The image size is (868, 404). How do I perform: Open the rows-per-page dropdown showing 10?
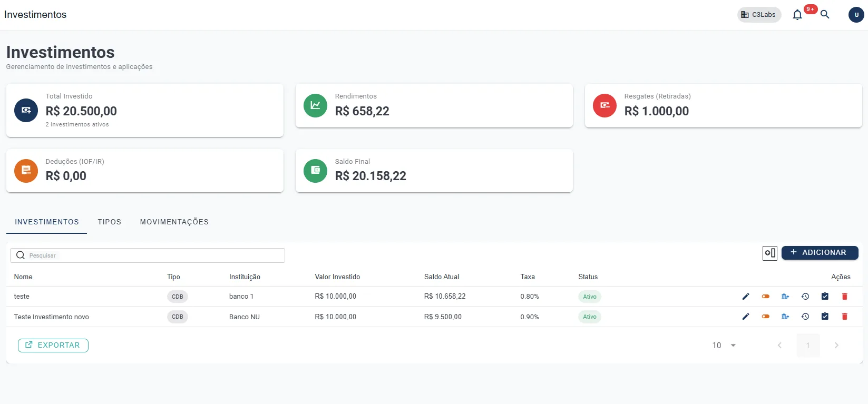coord(724,346)
